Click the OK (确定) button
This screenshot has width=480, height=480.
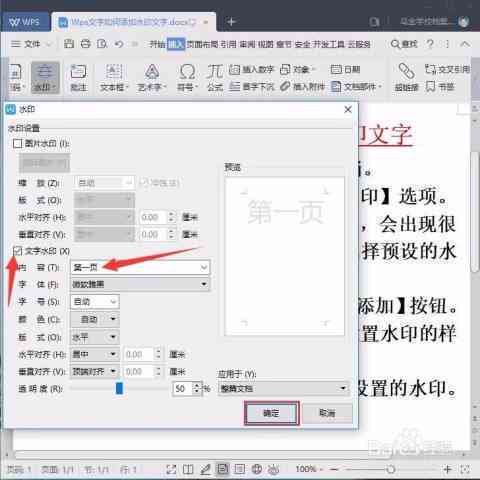(271, 413)
